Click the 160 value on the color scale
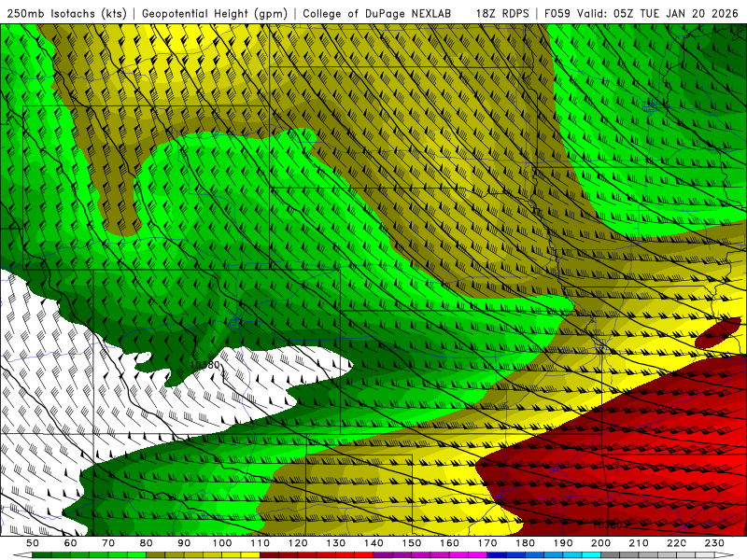Screen dimensions: 747x560 pos(450,543)
